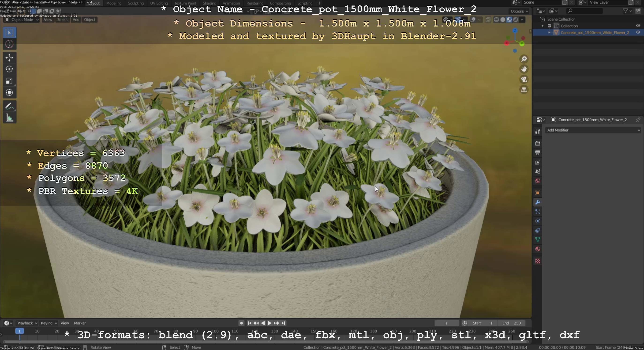Expand the Concrete_pot_1500mm_White_Flower_2 tree row
Viewport: 644px width, 350px height.
549,33
